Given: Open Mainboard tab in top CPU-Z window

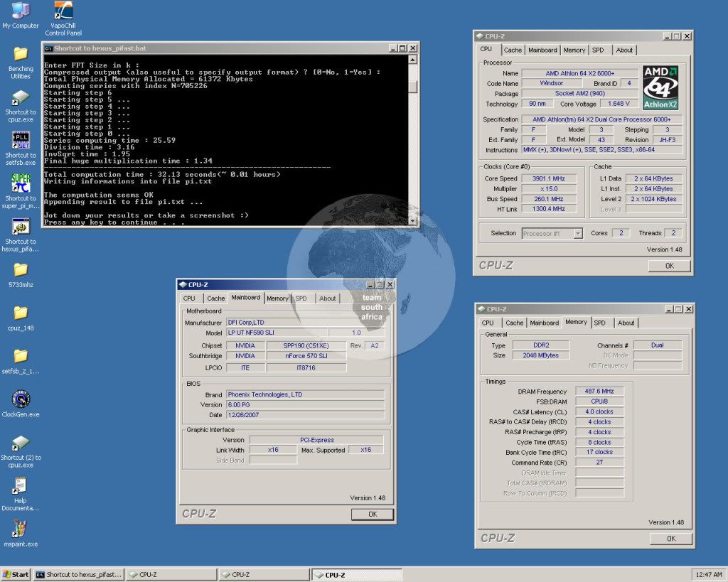Looking at the screenshot, I should 542,50.
